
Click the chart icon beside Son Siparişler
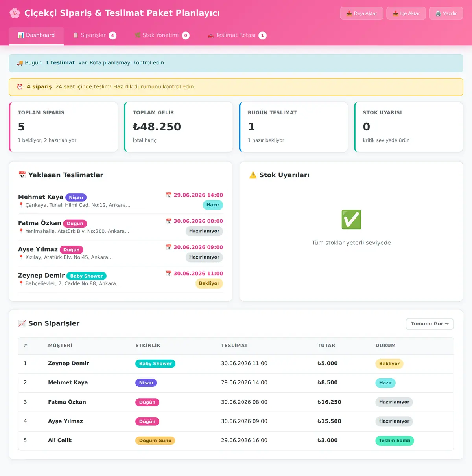coord(22,323)
